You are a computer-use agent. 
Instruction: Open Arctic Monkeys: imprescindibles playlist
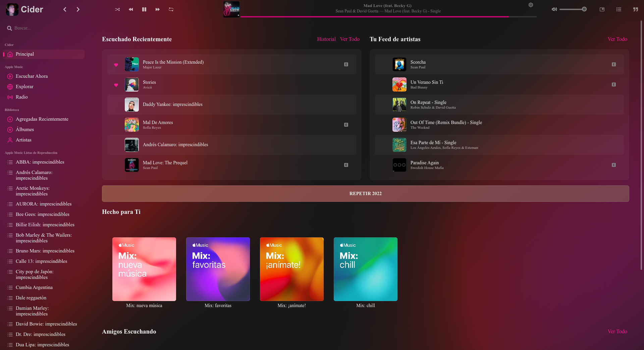pos(44,191)
